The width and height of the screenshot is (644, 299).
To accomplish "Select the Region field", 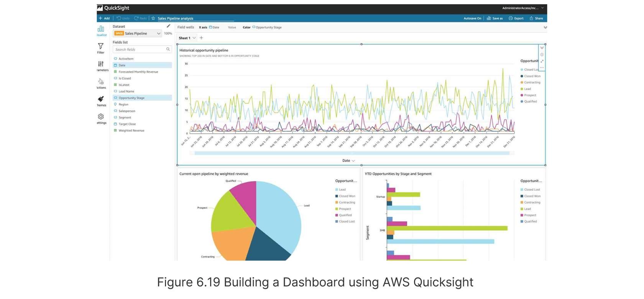I will click(x=142, y=104).
